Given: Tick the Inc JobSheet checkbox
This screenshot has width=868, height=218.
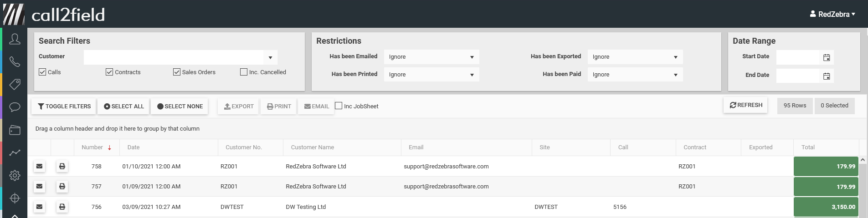Looking at the screenshot, I should click(x=339, y=106).
